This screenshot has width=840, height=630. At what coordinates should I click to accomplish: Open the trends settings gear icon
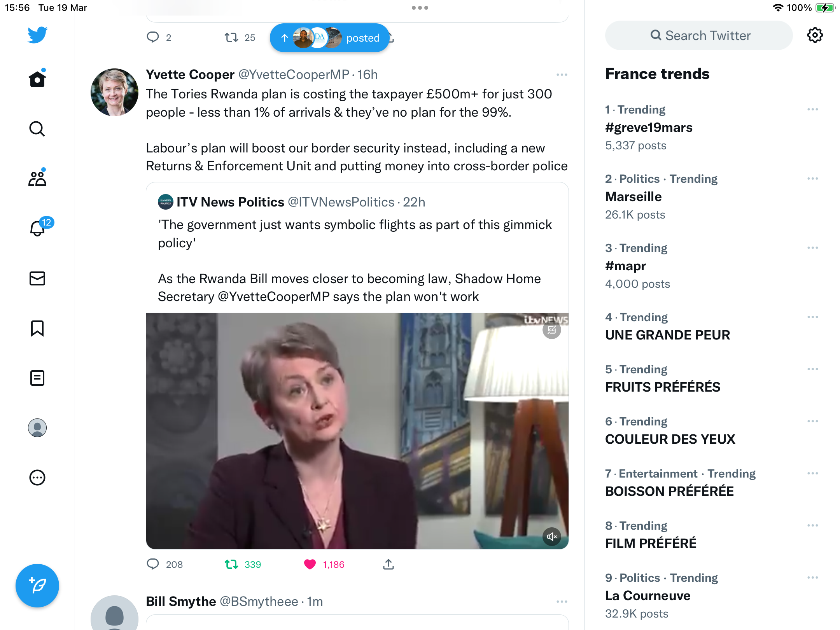click(x=815, y=35)
